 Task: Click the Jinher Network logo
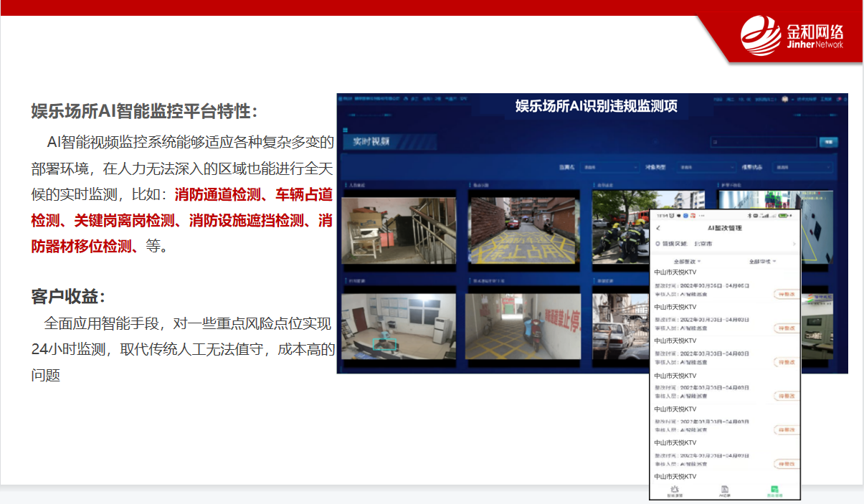(x=792, y=36)
